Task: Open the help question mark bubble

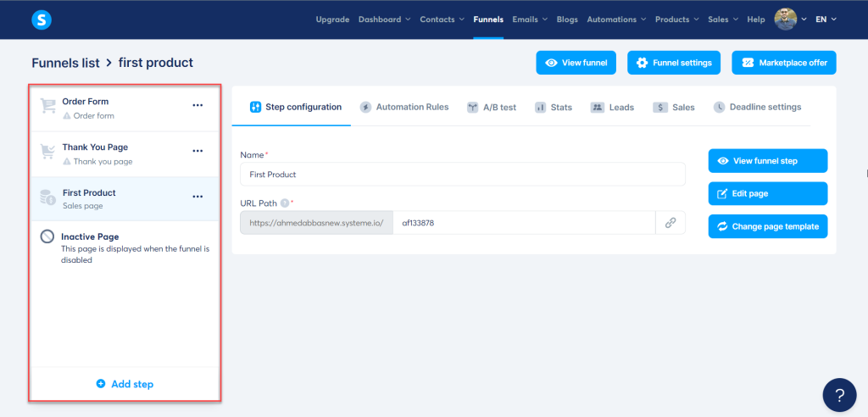Action: click(839, 395)
